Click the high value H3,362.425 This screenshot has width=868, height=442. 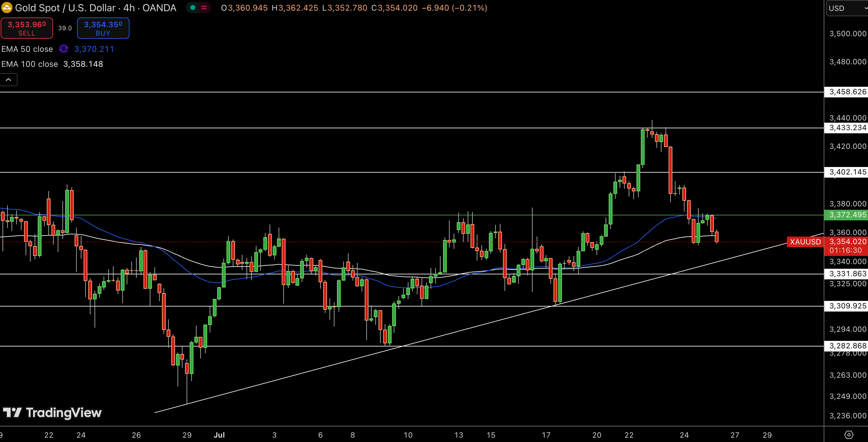coord(295,8)
